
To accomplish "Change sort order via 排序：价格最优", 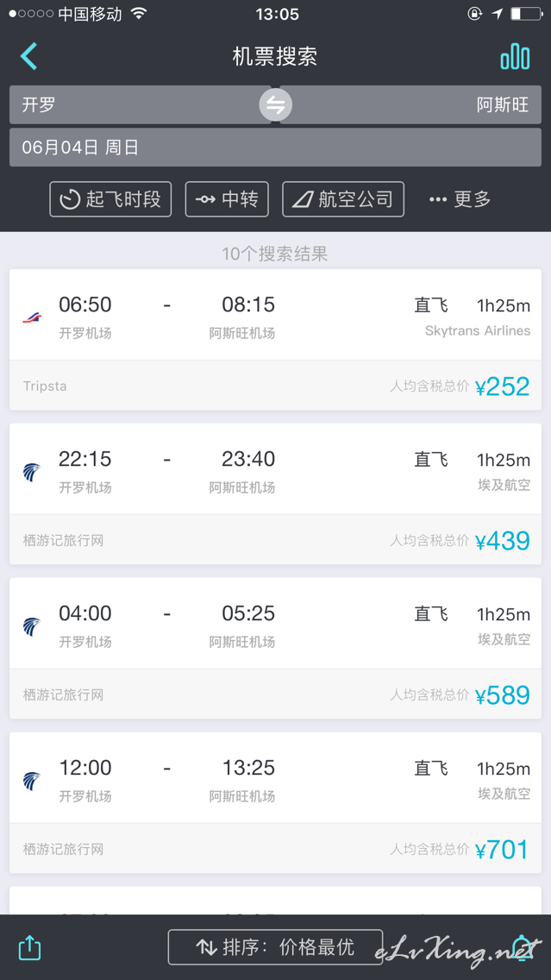I will coord(276,947).
